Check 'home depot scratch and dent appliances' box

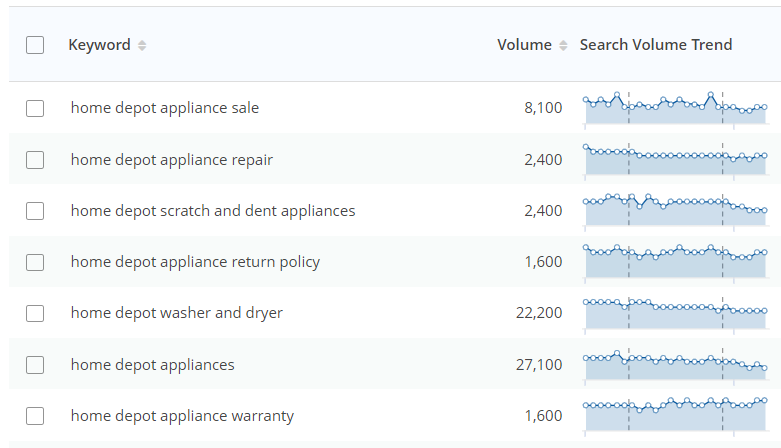coord(35,211)
